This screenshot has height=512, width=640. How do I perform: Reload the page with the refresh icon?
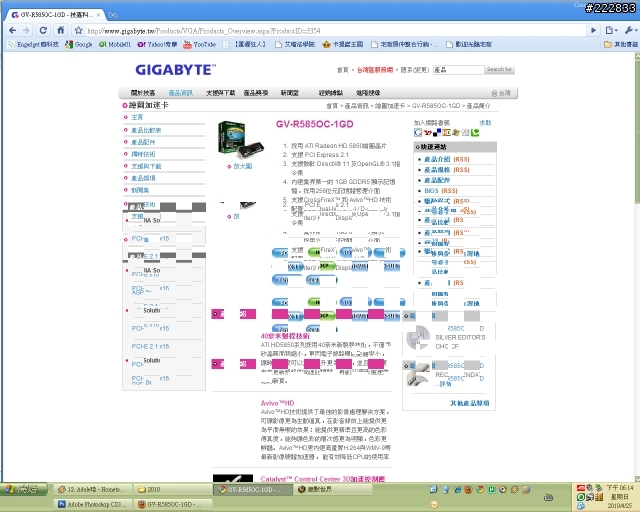43,30
